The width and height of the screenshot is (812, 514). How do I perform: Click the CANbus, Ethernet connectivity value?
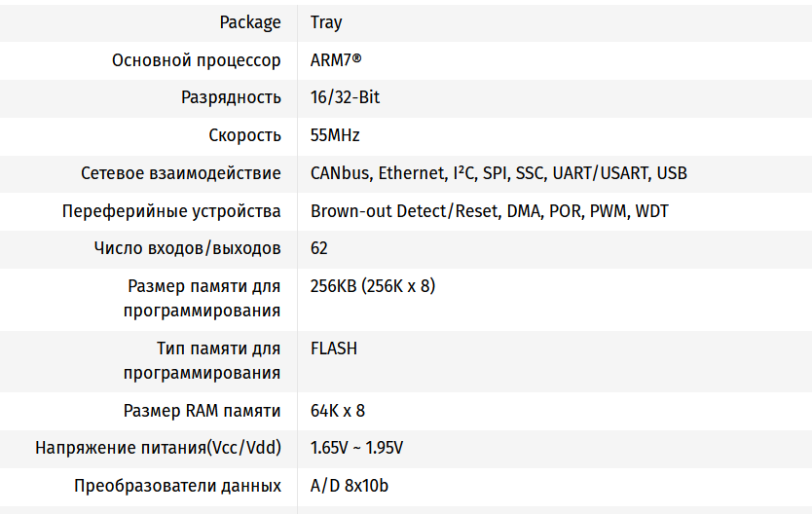click(x=498, y=173)
